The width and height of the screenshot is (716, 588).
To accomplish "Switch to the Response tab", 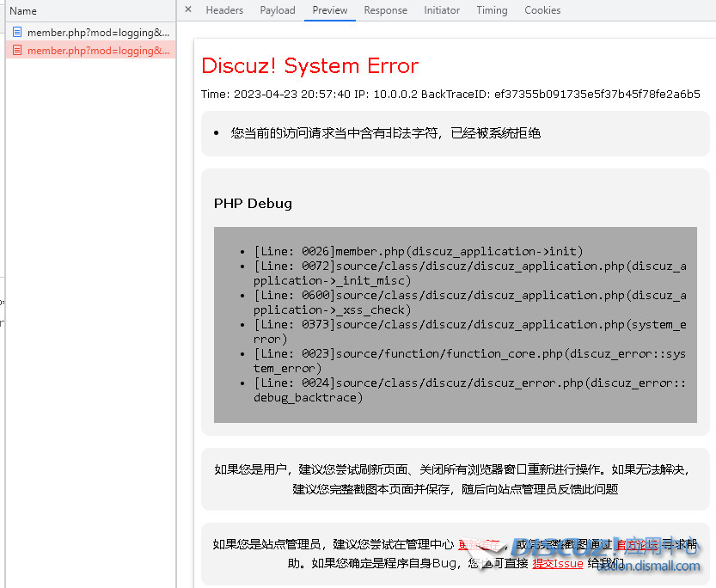I will 385,10.
